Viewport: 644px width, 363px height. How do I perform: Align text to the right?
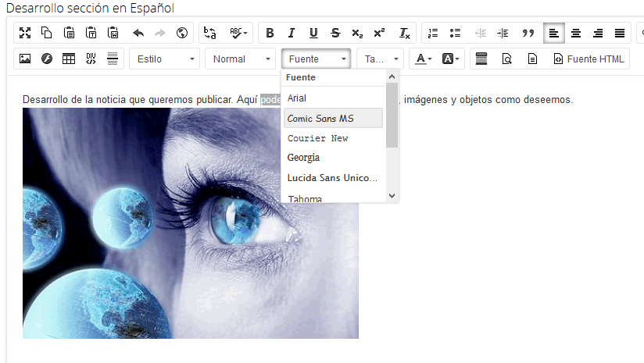(598, 33)
